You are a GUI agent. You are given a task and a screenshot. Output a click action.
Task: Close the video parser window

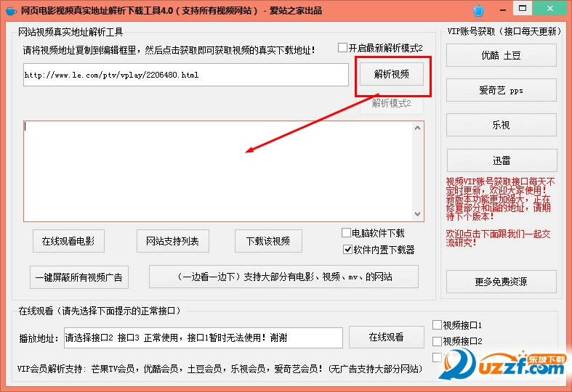[x=550, y=8]
